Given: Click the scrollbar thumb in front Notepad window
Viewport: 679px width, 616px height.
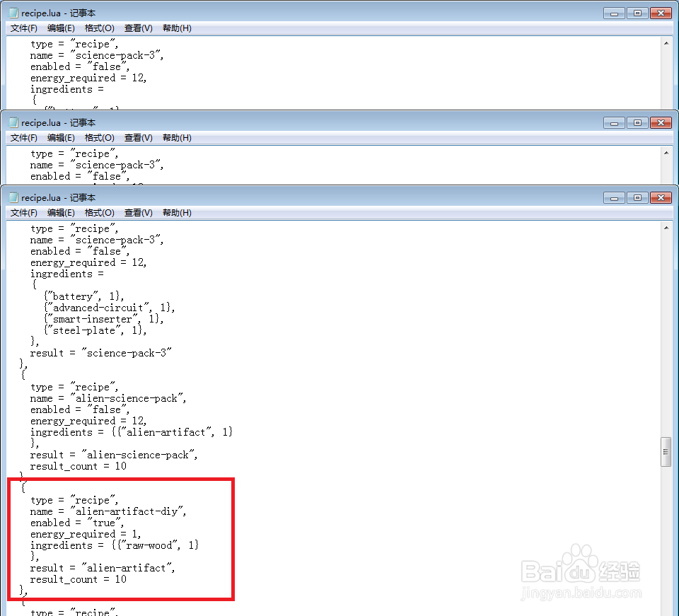Looking at the screenshot, I should [x=666, y=451].
